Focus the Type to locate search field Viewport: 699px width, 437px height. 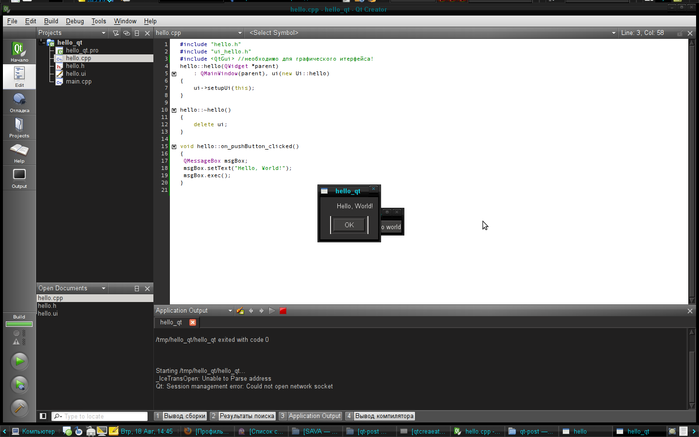click(100, 416)
